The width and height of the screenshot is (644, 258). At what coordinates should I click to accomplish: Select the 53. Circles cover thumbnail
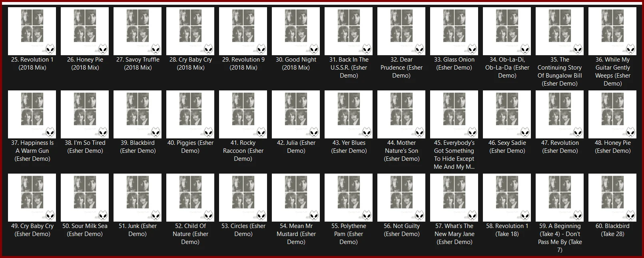(243, 198)
